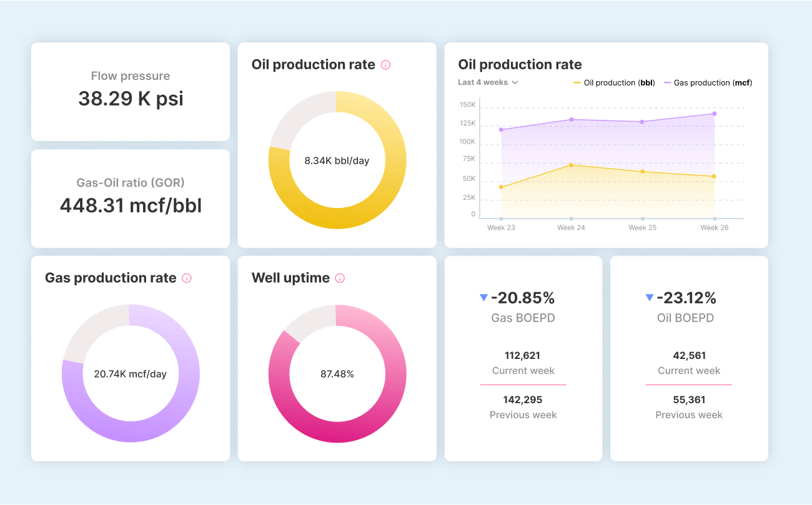
Task: Click the Week 24 gas data point marker
Action: pos(572,119)
